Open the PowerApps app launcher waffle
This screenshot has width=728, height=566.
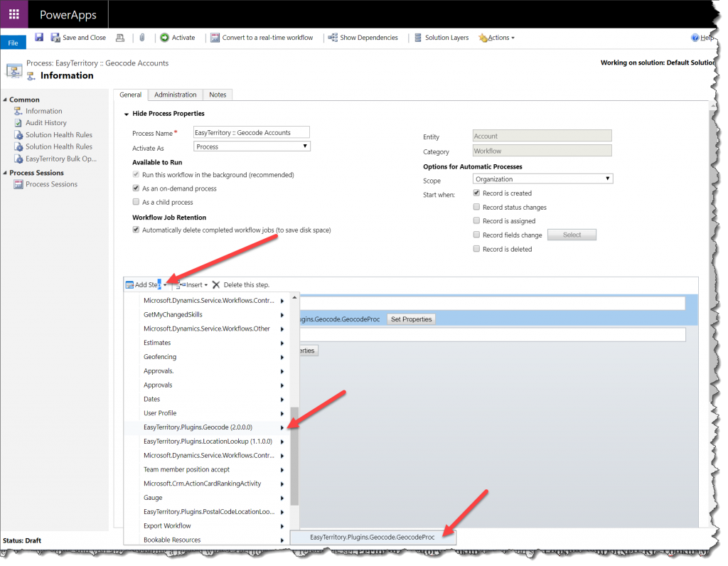click(14, 14)
